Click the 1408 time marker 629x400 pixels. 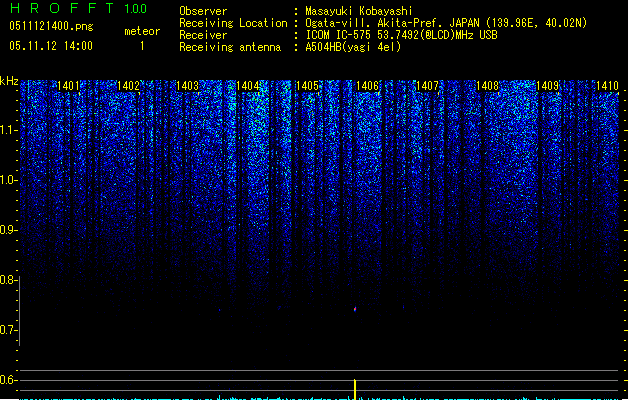487,86
